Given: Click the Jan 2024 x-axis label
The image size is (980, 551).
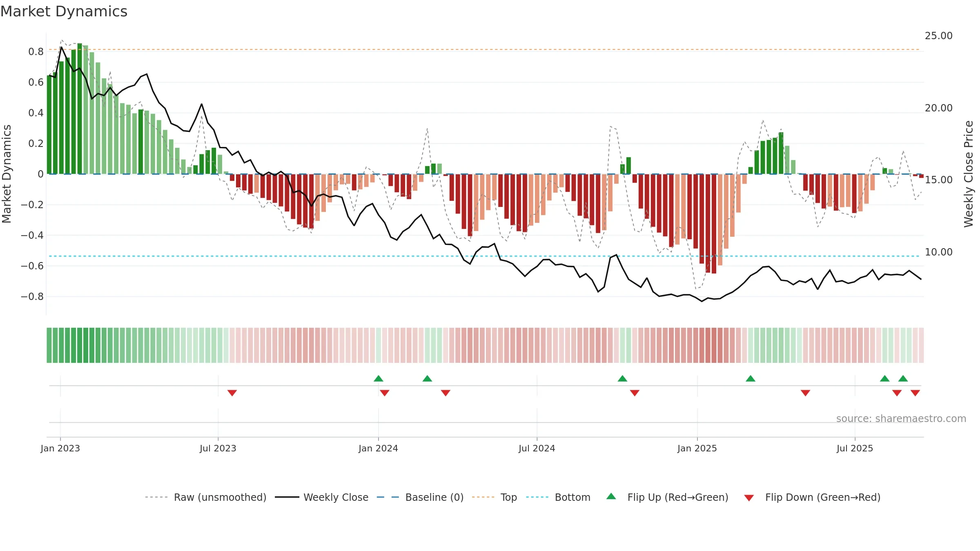Looking at the screenshot, I should 379,448.
